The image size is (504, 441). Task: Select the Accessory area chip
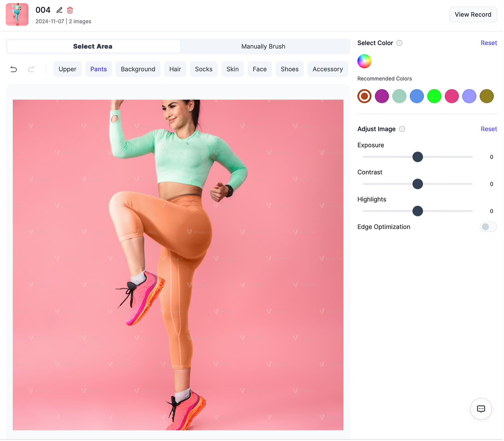coord(328,69)
